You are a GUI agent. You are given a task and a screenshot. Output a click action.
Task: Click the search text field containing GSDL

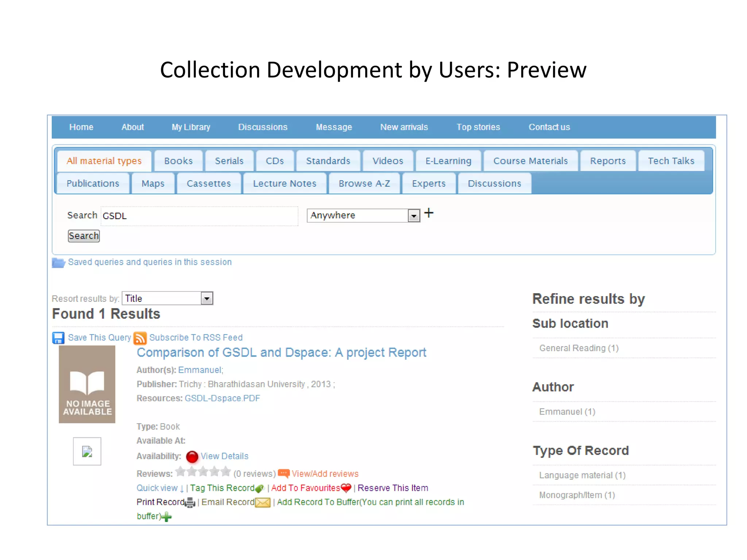coord(200,216)
